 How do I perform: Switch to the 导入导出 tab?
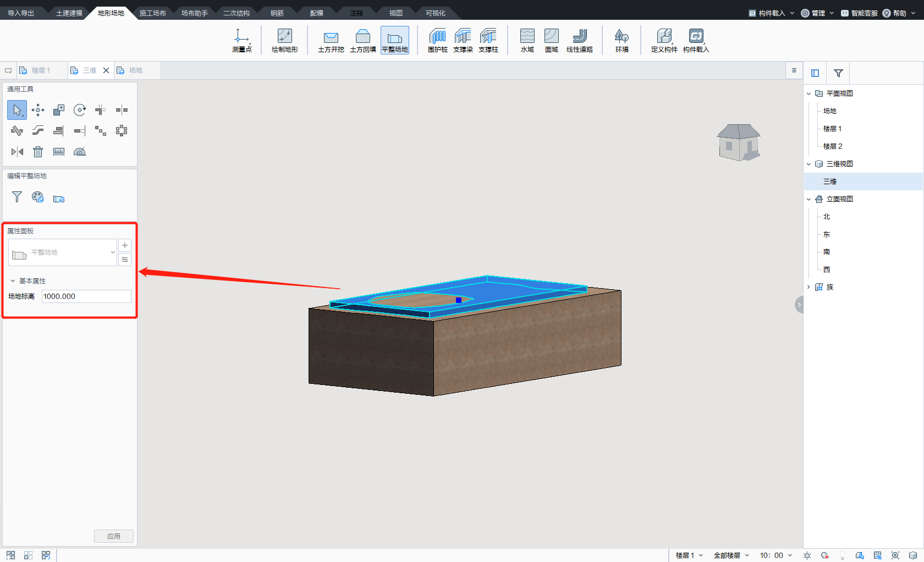pyautogui.click(x=21, y=13)
